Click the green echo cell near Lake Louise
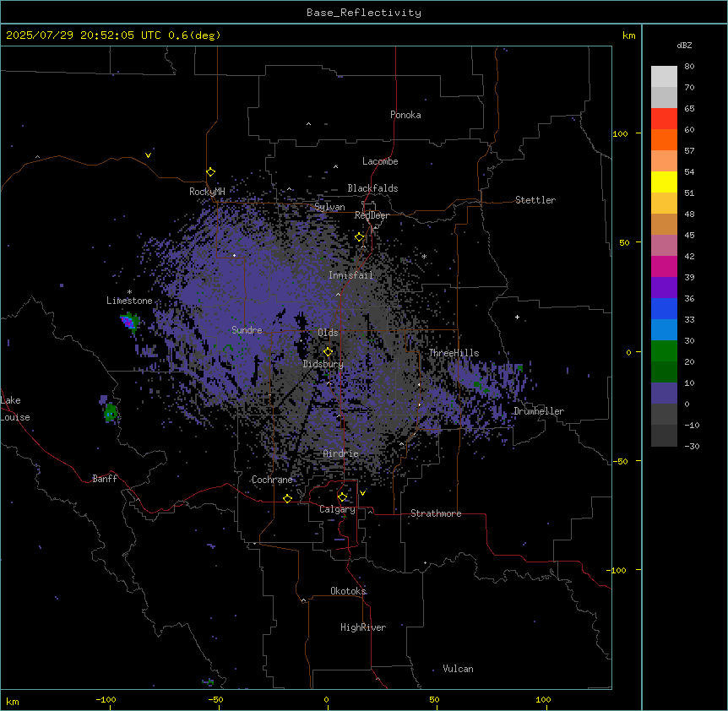728x711 pixels. pyautogui.click(x=111, y=412)
